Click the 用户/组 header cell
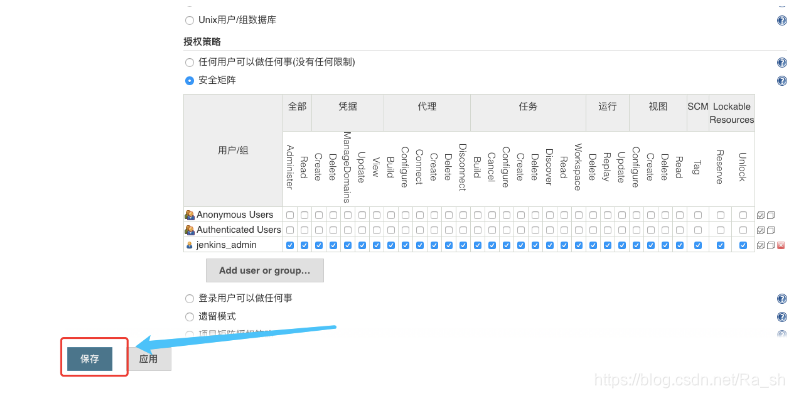The width and height of the screenshot is (794, 398). pyautogui.click(x=233, y=150)
